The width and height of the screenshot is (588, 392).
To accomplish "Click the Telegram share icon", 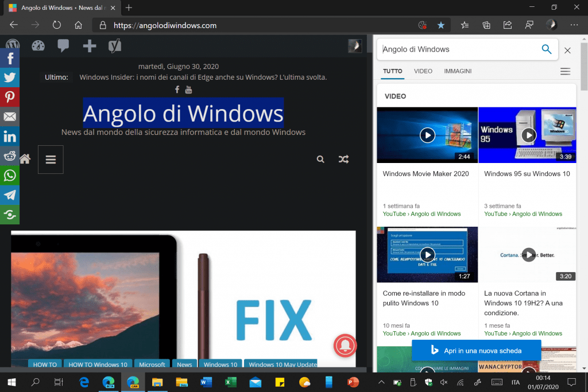I will coord(10,195).
